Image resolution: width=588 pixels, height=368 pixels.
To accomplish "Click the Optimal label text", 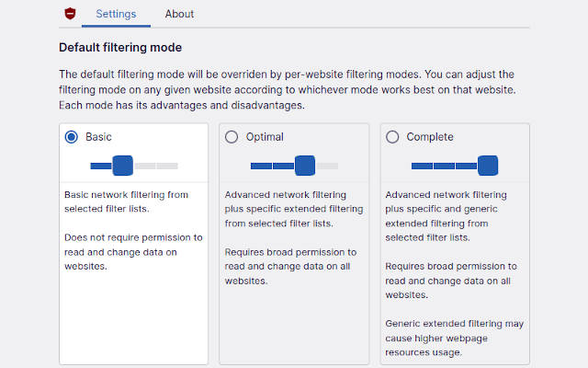I will tap(265, 137).
